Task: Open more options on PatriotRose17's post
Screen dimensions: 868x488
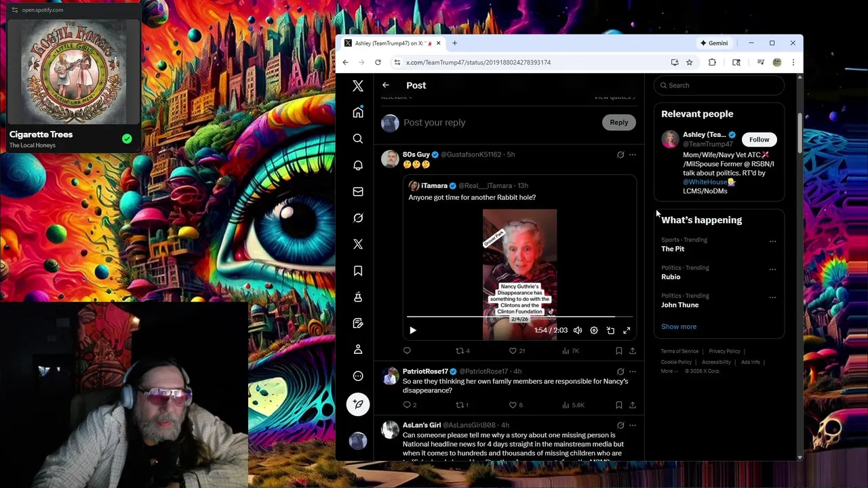Action: point(633,371)
